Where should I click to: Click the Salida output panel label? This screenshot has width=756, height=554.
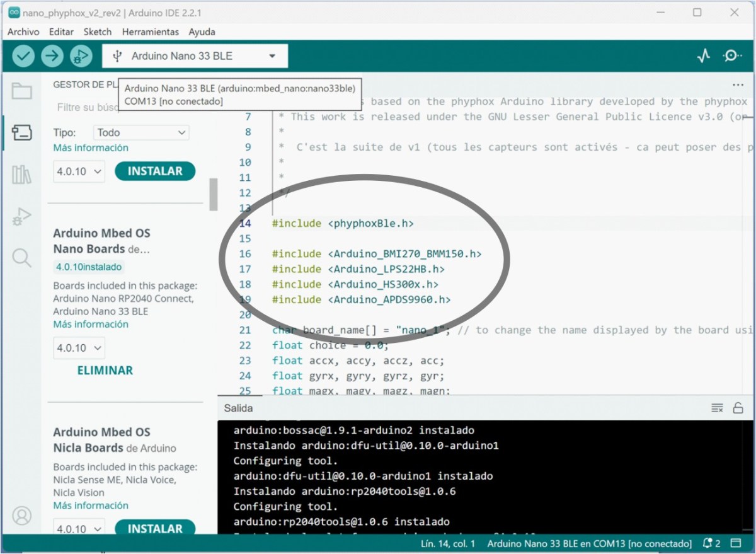pyautogui.click(x=238, y=408)
